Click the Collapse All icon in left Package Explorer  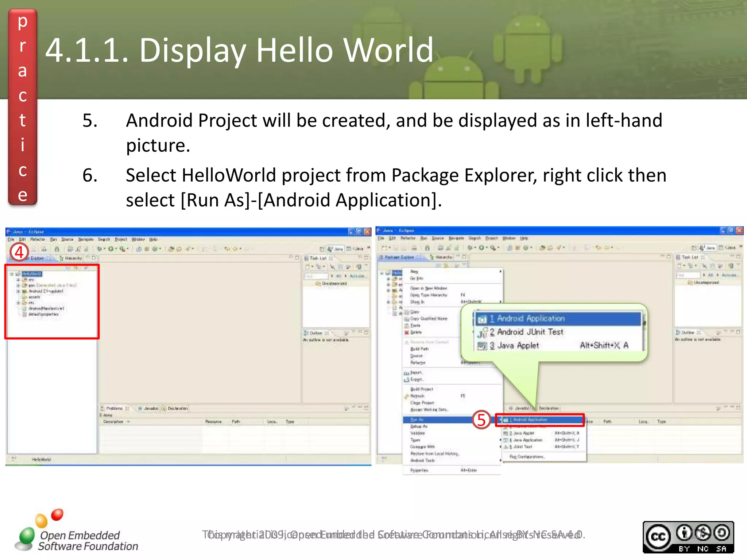pyautogui.click(x=68, y=268)
